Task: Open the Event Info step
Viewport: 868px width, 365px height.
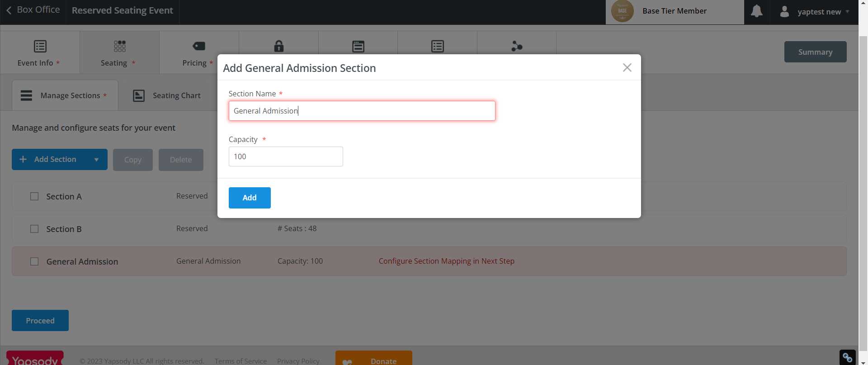Action: coord(40,51)
